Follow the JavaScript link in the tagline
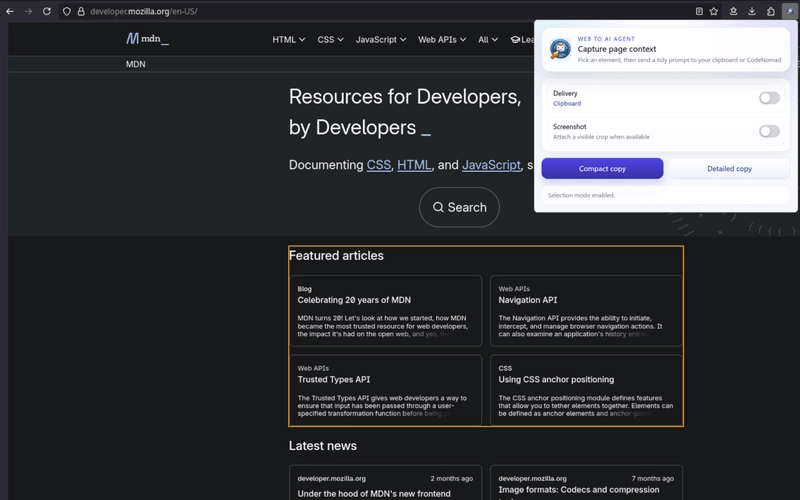The height and width of the screenshot is (500, 800). [x=491, y=165]
